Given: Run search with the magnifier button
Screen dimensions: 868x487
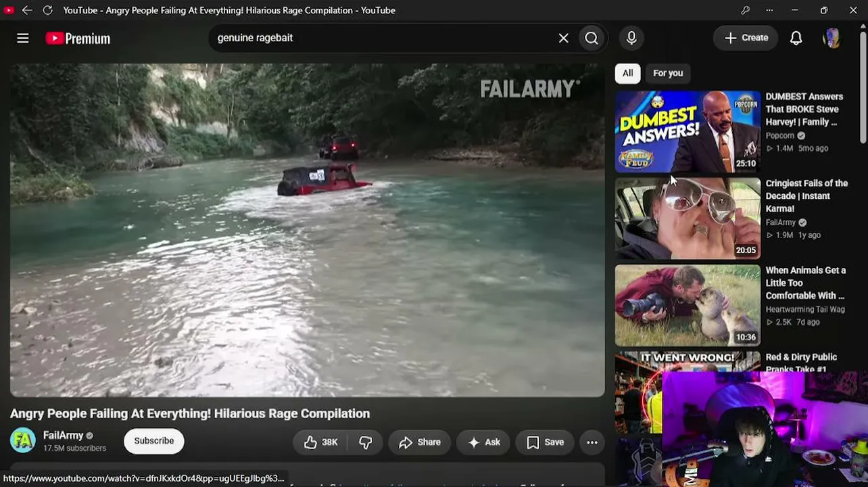Looking at the screenshot, I should (x=592, y=39).
